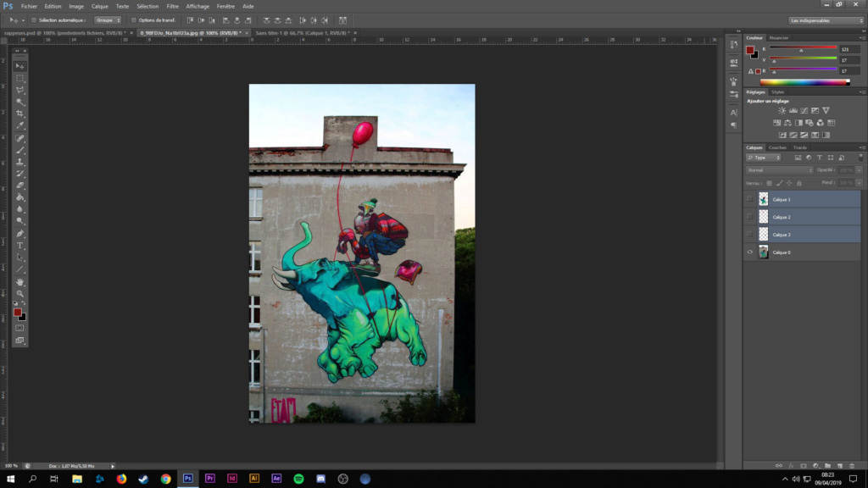Select the Paint Bucket tool

(20, 197)
